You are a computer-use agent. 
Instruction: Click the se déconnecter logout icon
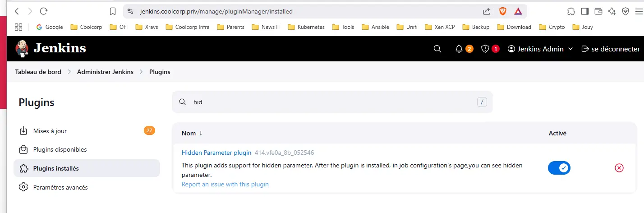585,49
